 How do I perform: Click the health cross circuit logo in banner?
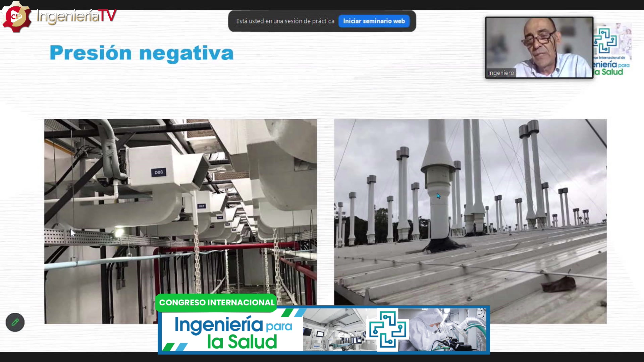tap(388, 330)
